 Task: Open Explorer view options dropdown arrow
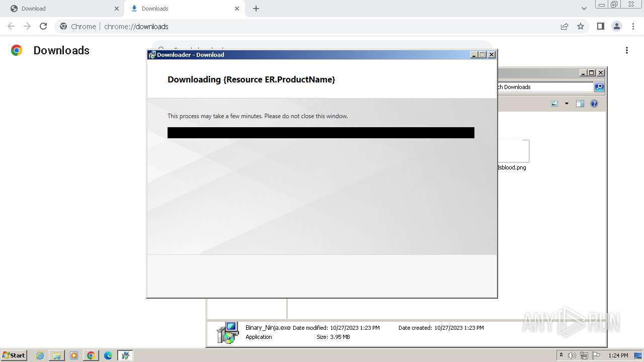click(567, 104)
